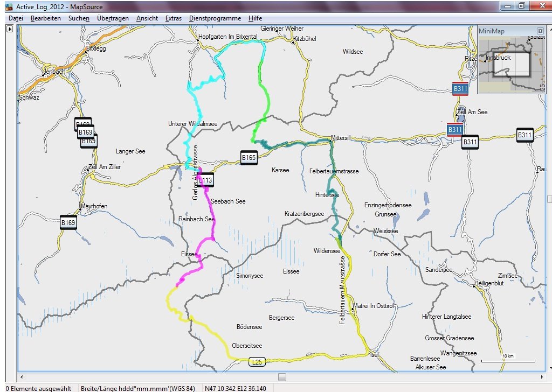Click the horizontal scrollbar thumb

[x=282, y=376]
